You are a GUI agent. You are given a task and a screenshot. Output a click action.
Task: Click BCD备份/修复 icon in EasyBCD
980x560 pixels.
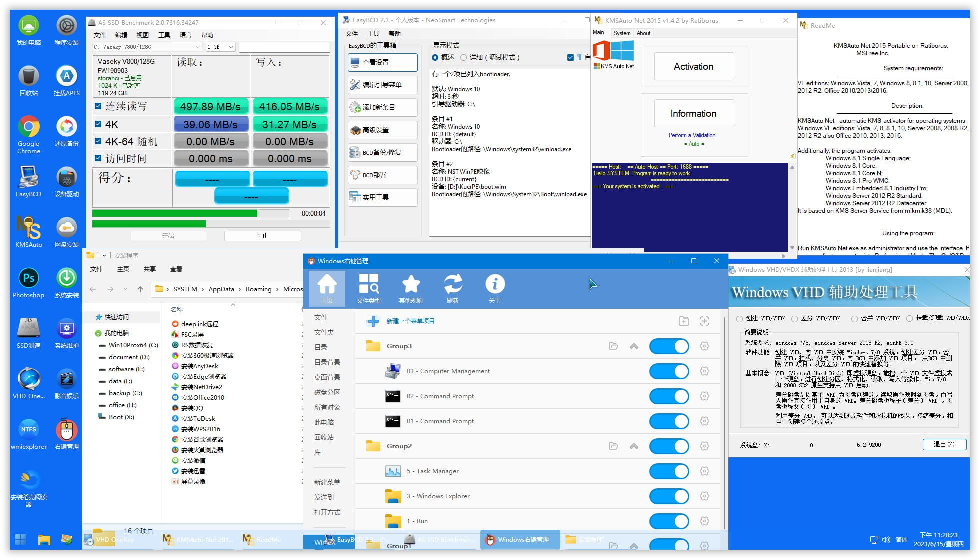click(x=382, y=152)
